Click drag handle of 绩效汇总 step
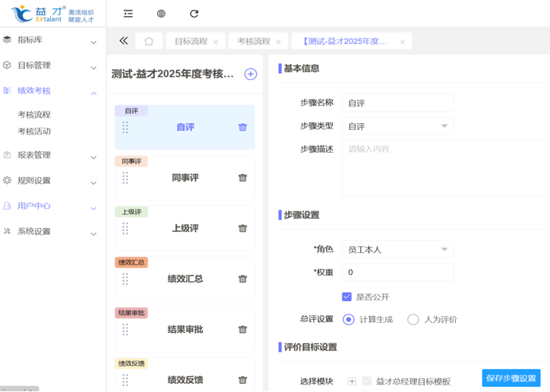The image size is (550, 392). click(x=125, y=279)
